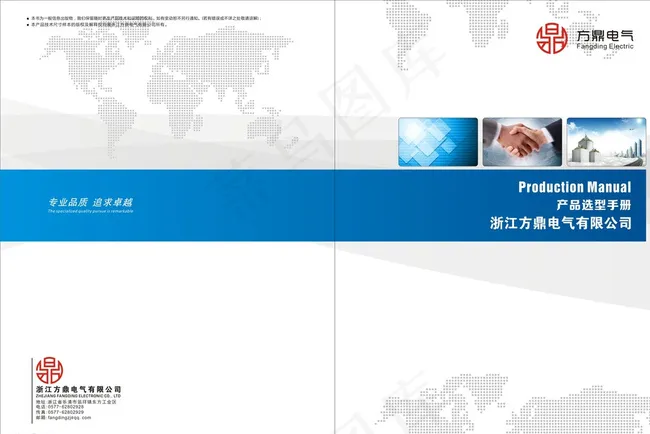Image resolution: width=650 pixels, height=434 pixels.
Task: Click the phone number 0577-62802928
Action: (x=65, y=407)
